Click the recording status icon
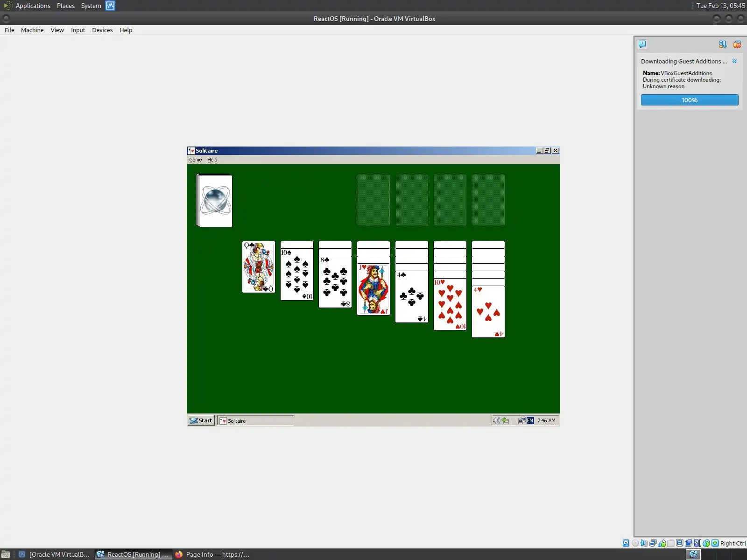 pyautogui.click(x=688, y=543)
